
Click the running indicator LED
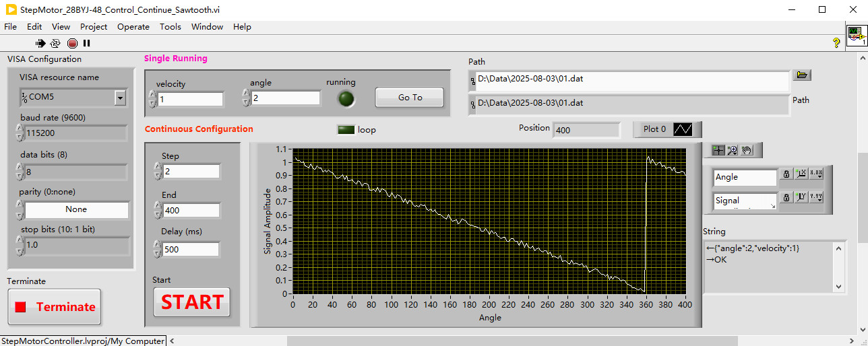click(x=346, y=99)
